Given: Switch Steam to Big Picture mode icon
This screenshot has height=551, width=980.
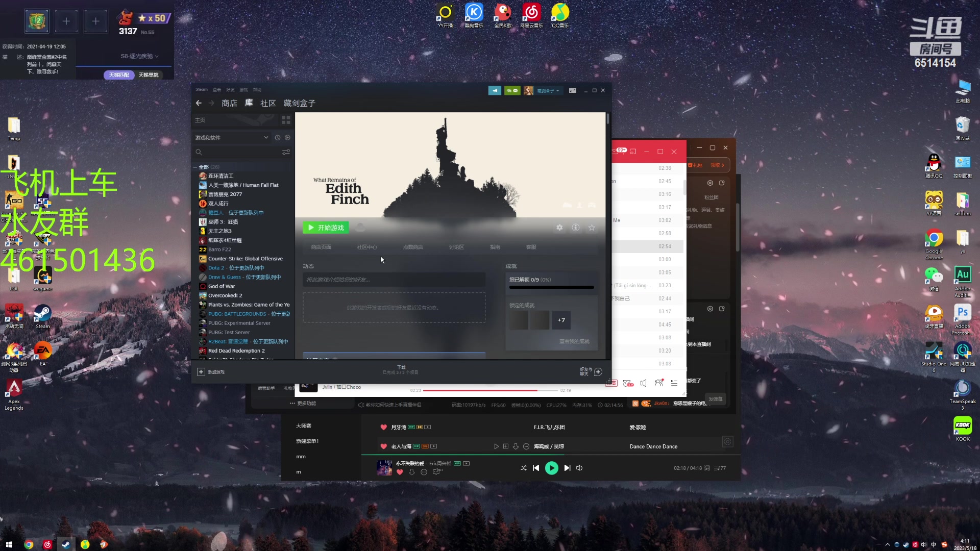Looking at the screenshot, I should click(573, 90).
